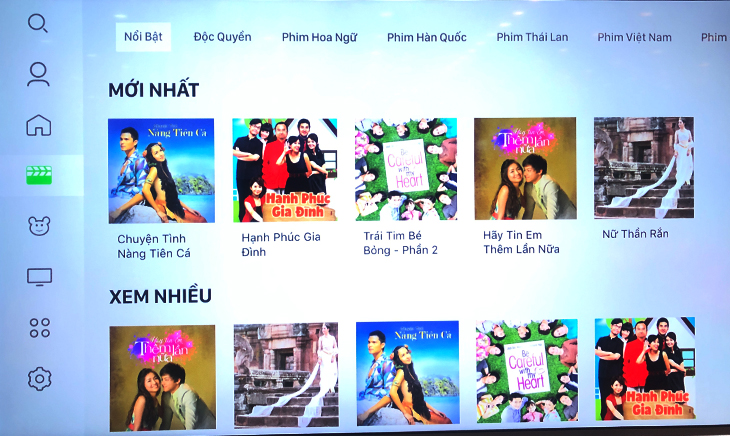Switch to Phim Hoa Ngữ tab
Screen dimensions: 730x436
click(319, 38)
